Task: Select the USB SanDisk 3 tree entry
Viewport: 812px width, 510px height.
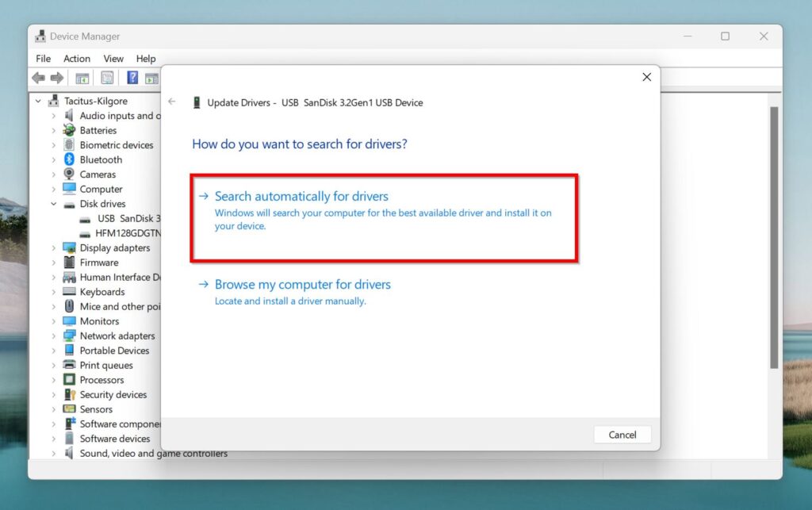Action: tap(124, 218)
